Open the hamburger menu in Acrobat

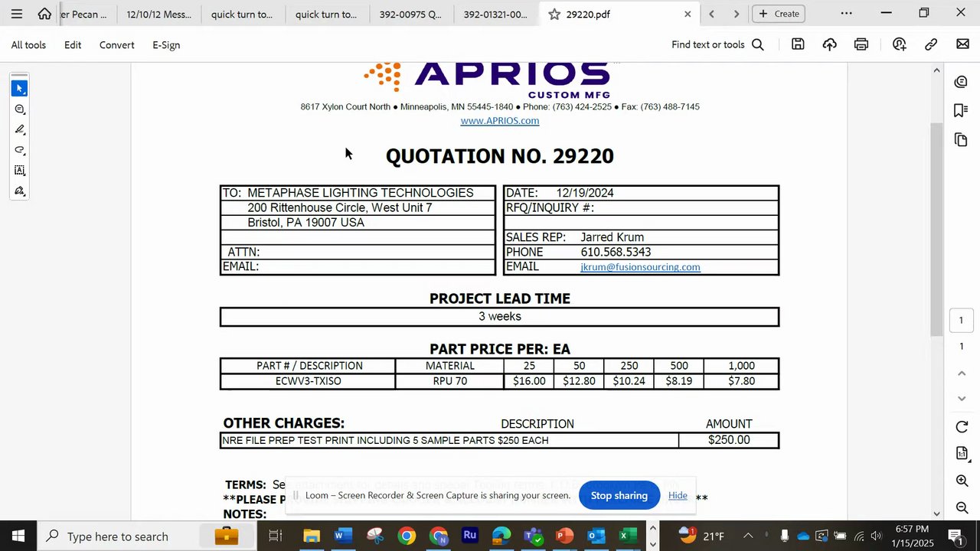coord(16,14)
